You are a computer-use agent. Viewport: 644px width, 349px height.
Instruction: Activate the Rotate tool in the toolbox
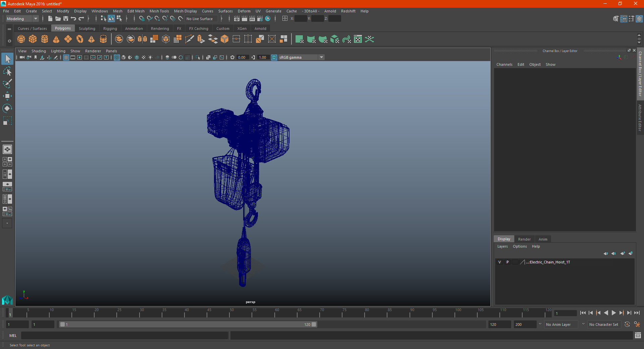tap(7, 108)
